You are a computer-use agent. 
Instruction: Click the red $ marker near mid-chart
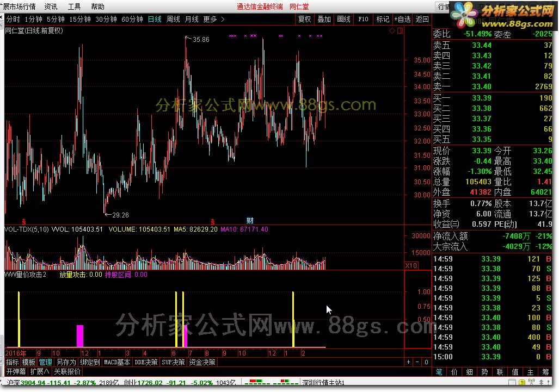tap(212, 221)
